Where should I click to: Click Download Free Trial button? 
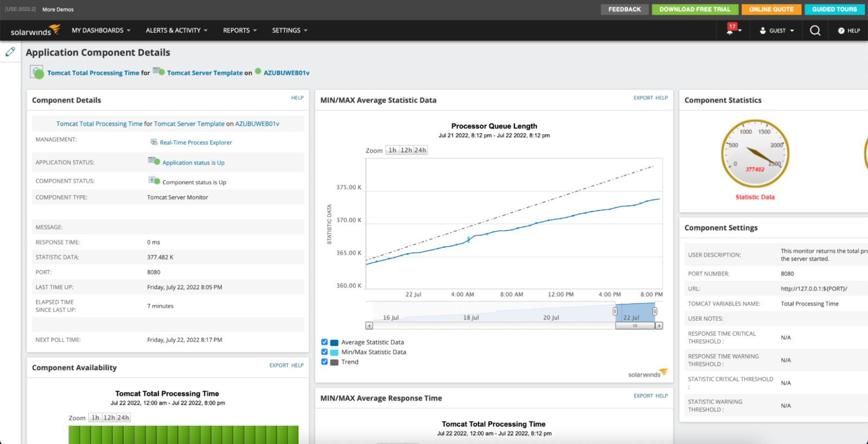pyautogui.click(x=695, y=9)
